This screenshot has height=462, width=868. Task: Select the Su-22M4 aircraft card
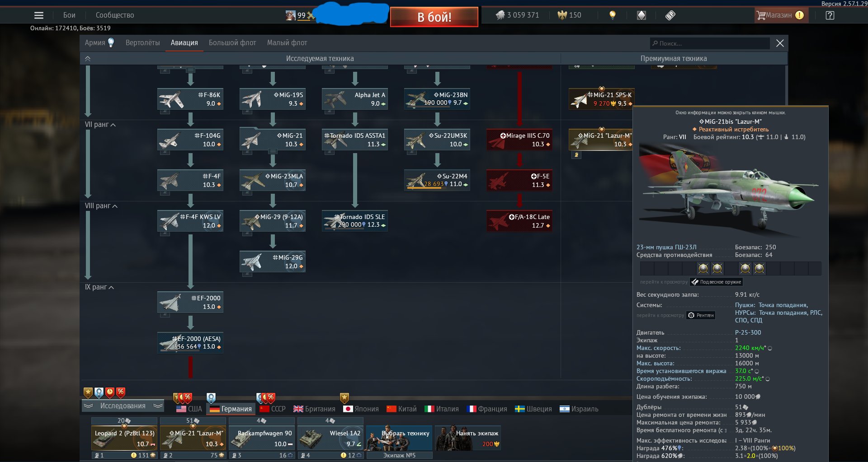pyautogui.click(x=437, y=180)
